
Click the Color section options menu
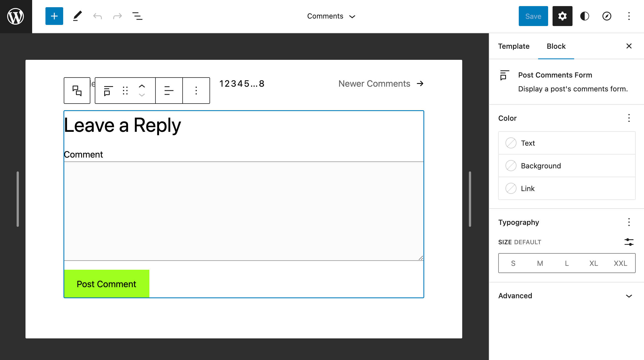(x=629, y=118)
